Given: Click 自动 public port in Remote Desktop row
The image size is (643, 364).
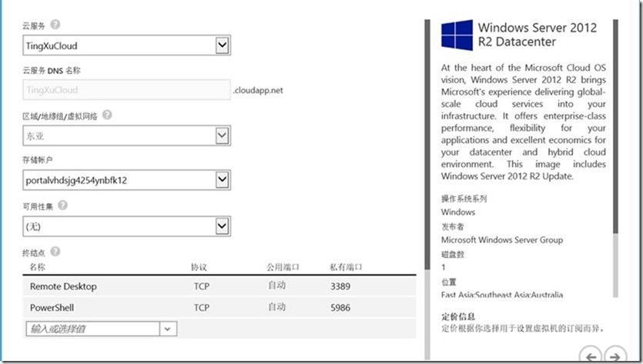Looking at the screenshot, I should [x=276, y=286].
